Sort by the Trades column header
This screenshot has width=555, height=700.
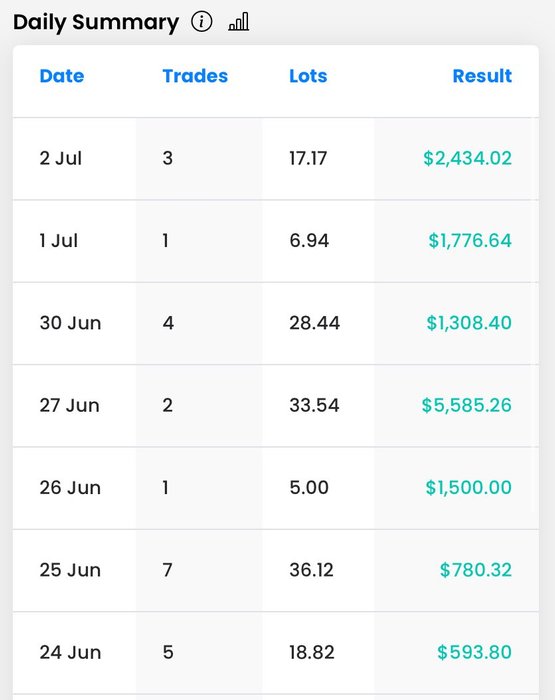pyautogui.click(x=195, y=76)
